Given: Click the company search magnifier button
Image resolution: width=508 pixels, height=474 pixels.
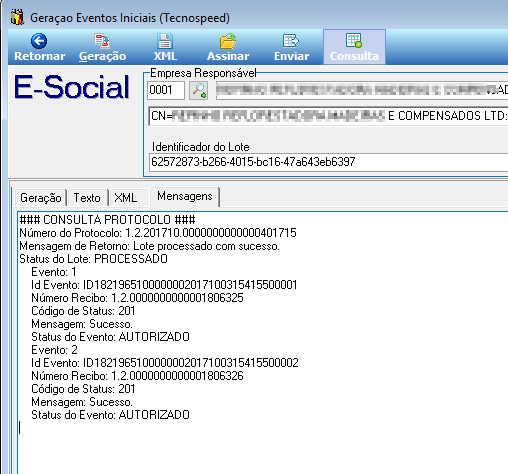Looking at the screenshot, I should pyautogui.click(x=199, y=90).
